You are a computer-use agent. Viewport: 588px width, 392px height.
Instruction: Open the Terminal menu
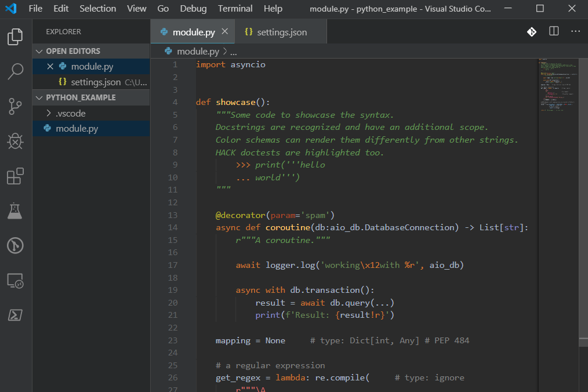pos(235,8)
